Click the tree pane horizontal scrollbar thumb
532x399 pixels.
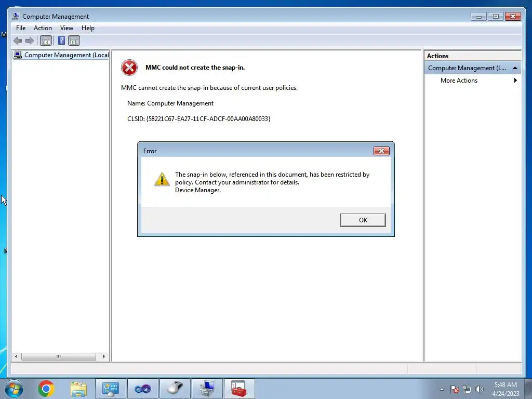(x=59, y=356)
